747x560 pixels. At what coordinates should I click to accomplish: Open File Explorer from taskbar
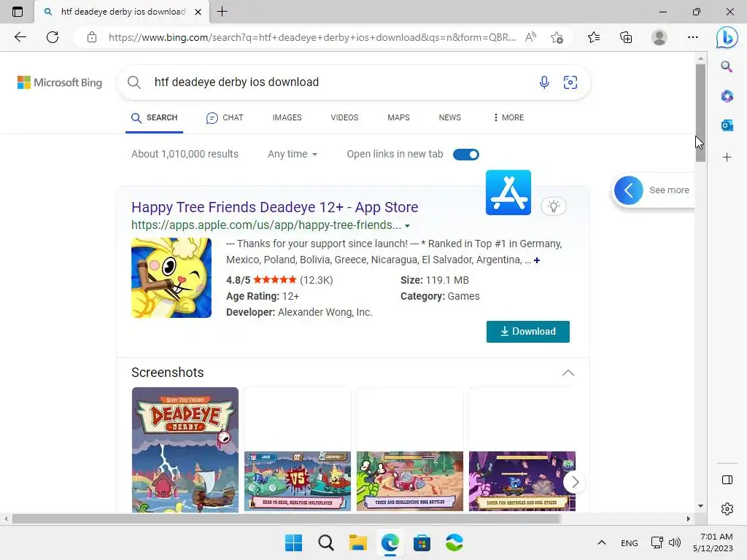click(357, 542)
